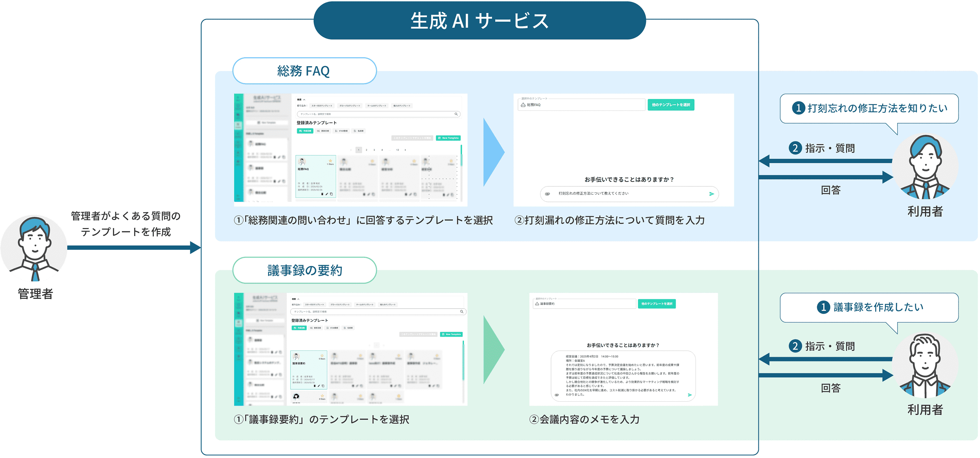This screenshot has width=980, height=458.
Task: Click search magnifier icon in upper template search
Action: click(x=456, y=114)
